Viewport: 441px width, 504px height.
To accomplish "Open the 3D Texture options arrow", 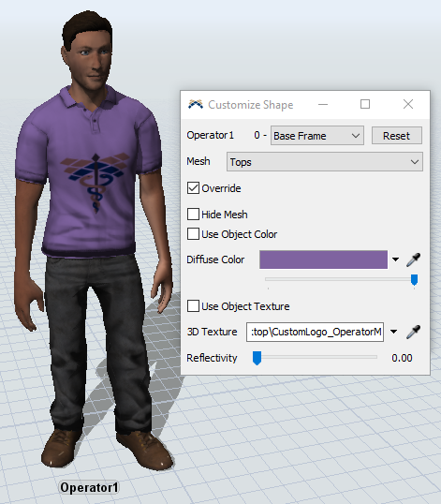I will (x=394, y=332).
